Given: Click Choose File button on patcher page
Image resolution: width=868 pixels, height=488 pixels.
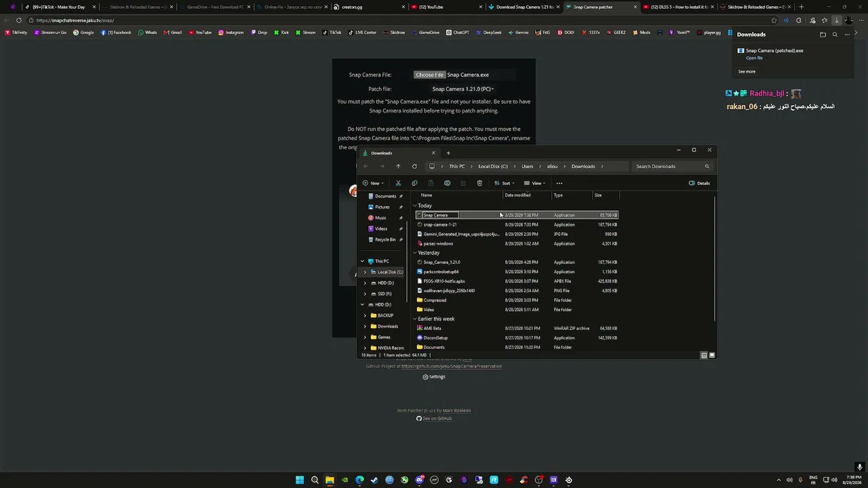Looking at the screenshot, I should [x=429, y=75].
